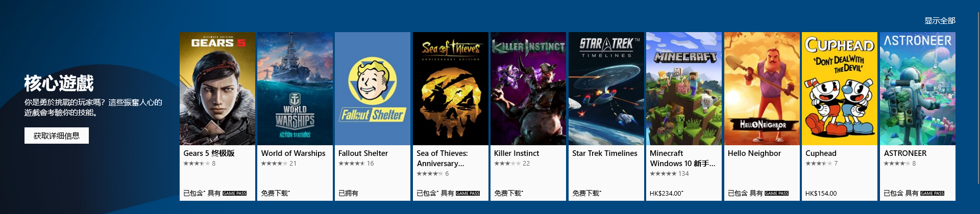Click the 获取详细信息 button
This screenshot has width=980, height=214.
[57, 136]
